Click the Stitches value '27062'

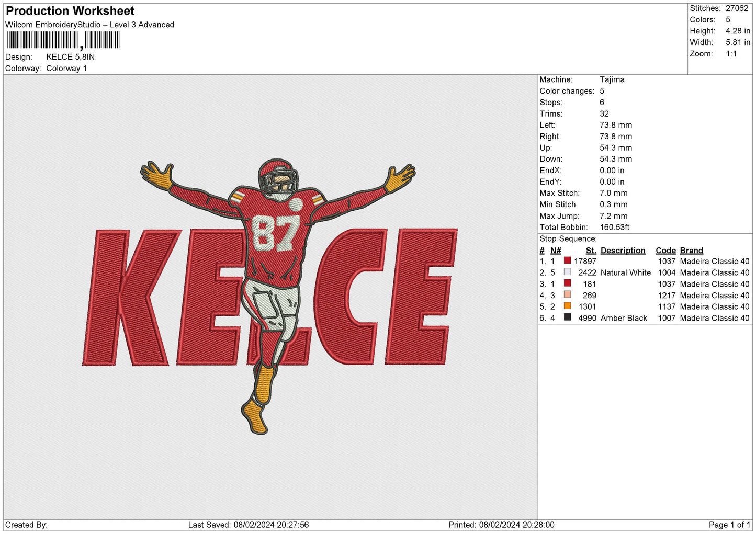click(x=737, y=8)
